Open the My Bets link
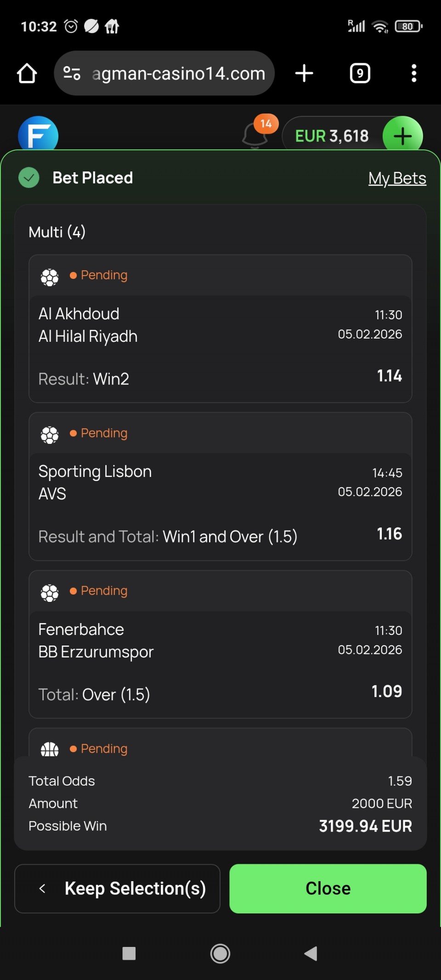 point(397,178)
